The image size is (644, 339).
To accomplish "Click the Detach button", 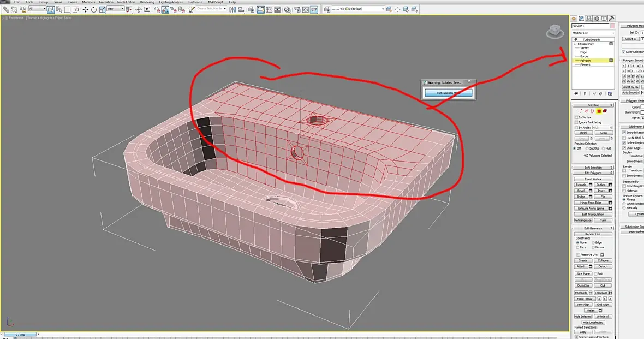I will click(x=603, y=266).
